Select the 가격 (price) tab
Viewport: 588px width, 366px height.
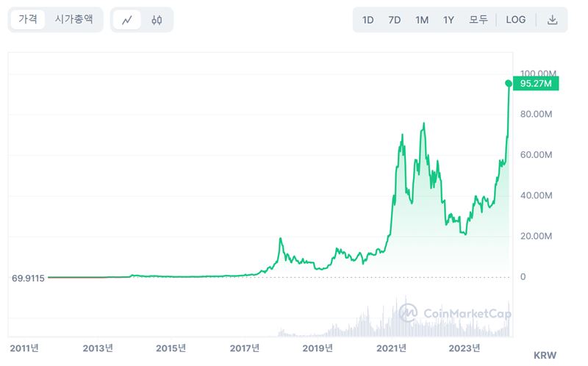coord(28,20)
